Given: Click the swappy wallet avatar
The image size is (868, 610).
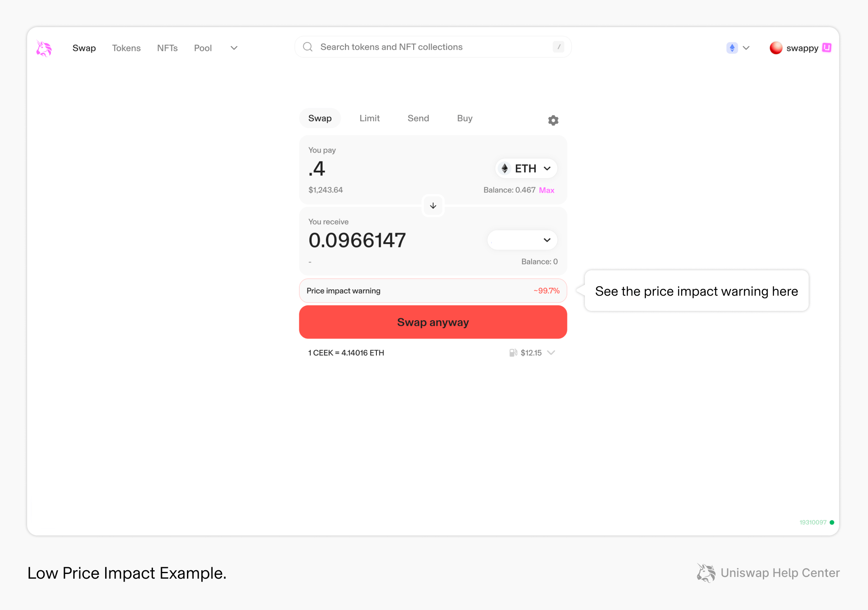Looking at the screenshot, I should 776,48.
